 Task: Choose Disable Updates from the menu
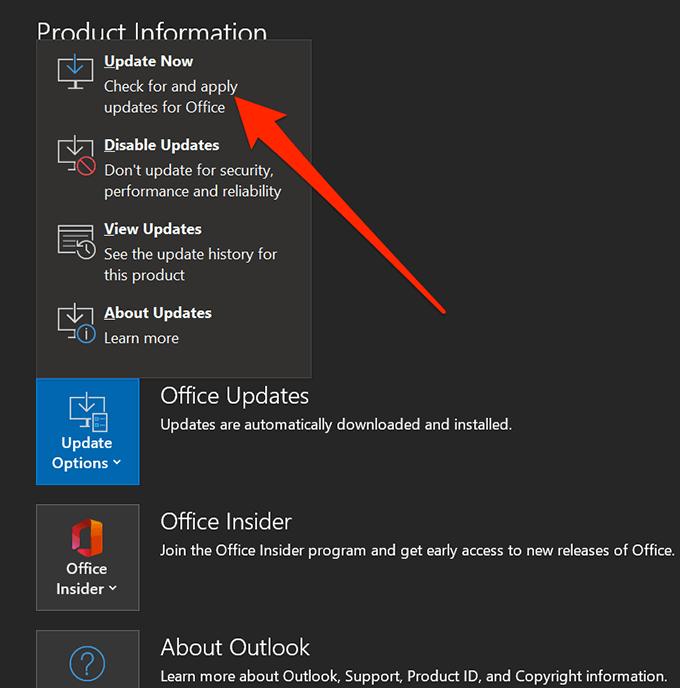coord(161,146)
